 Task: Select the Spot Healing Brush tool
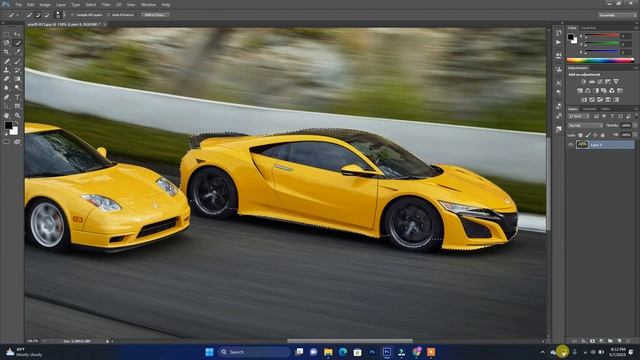coord(7,61)
